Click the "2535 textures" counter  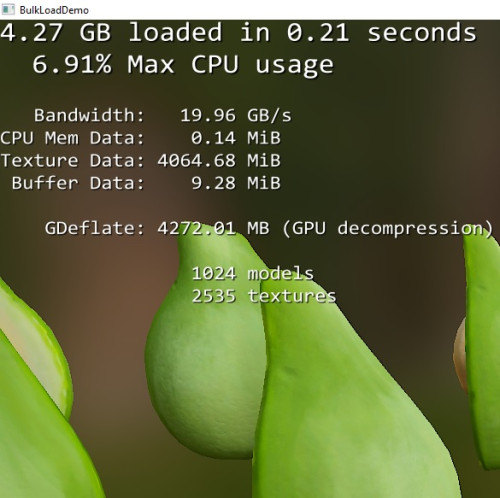pos(264,296)
